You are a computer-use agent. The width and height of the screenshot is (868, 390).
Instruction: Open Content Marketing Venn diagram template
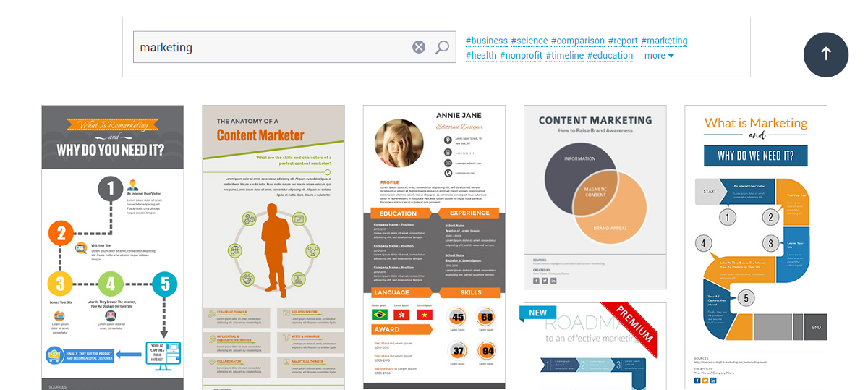click(x=595, y=197)
